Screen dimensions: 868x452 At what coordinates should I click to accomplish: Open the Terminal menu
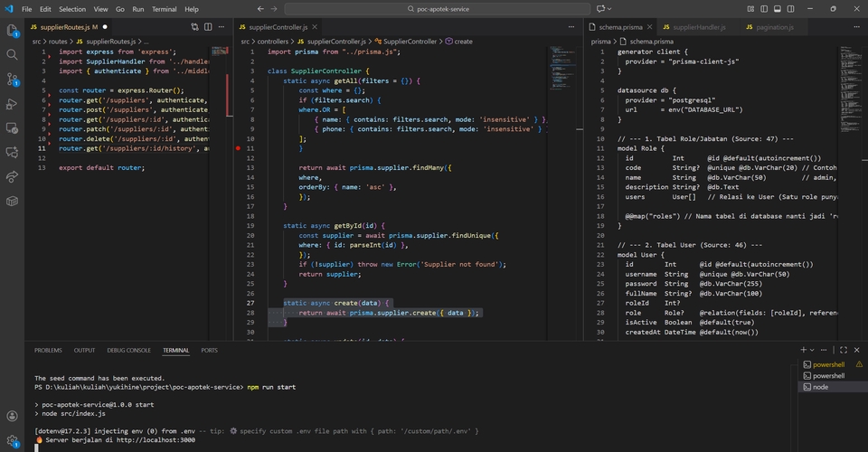pyautogui.click(x=165, y=9)
